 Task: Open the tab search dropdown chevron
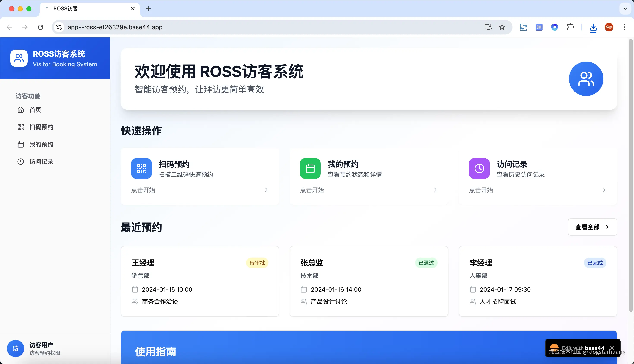pyautogui.click(x=625, y=8)
